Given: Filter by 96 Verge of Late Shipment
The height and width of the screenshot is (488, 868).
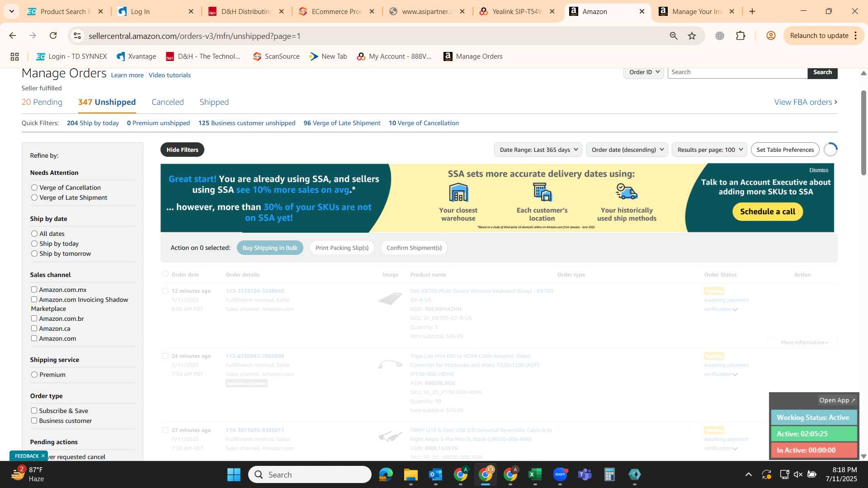Looking at the screenshot, I should click(x=342, y=123).
